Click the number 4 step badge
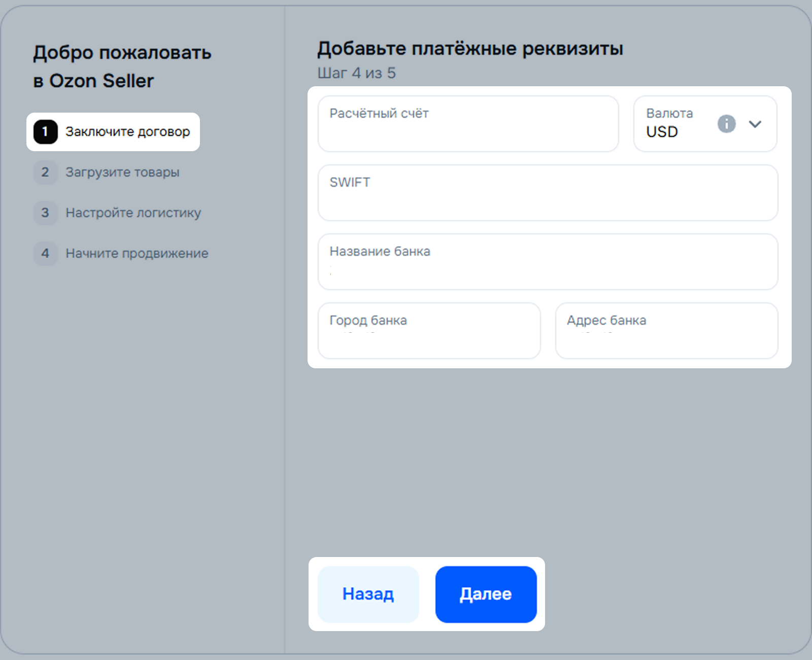The width and height of the screenshot is (812, 660). click(x=45, y=254)
